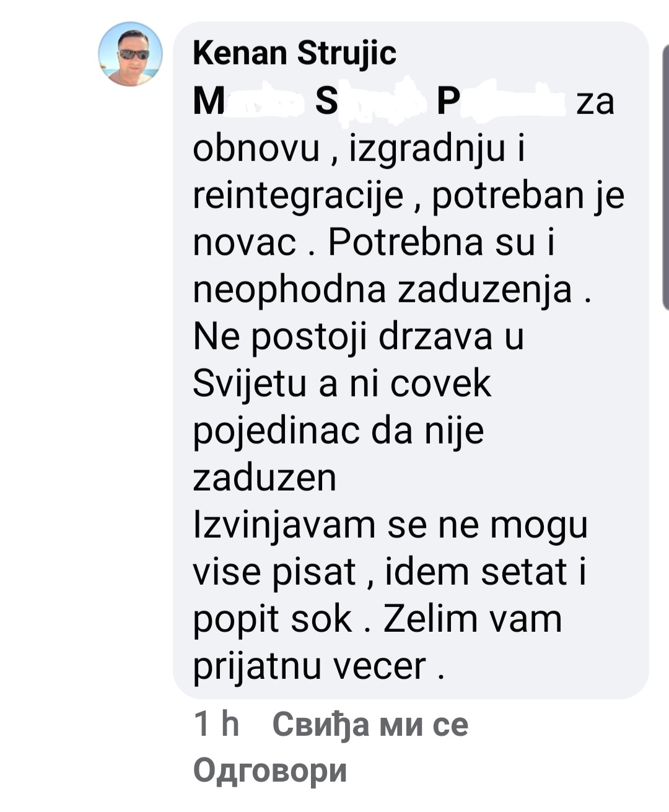Click the text "Ne postoji drzava u"
Image resolution: width=669 pixels, height=812 pixels.
359,338
